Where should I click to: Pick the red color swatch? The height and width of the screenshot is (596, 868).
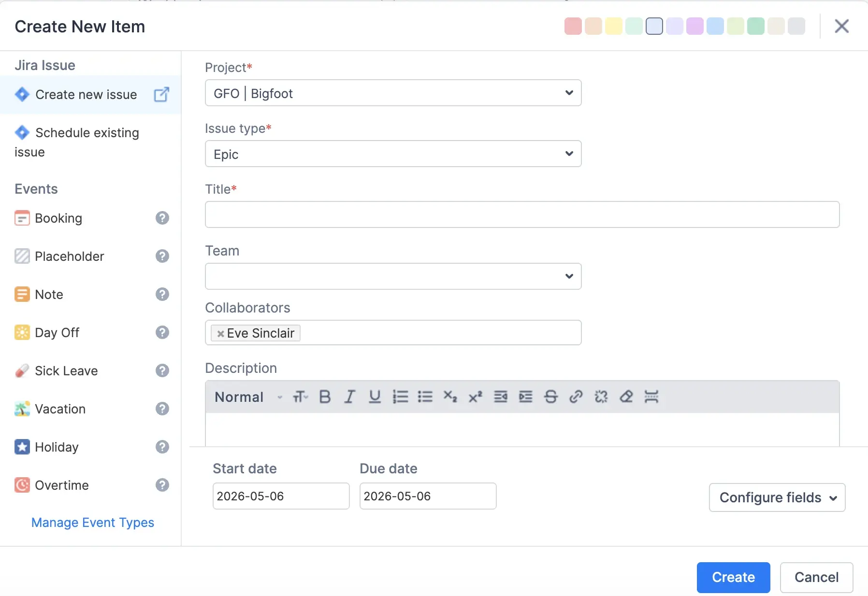pyautogui.click(x=573, y=26)
